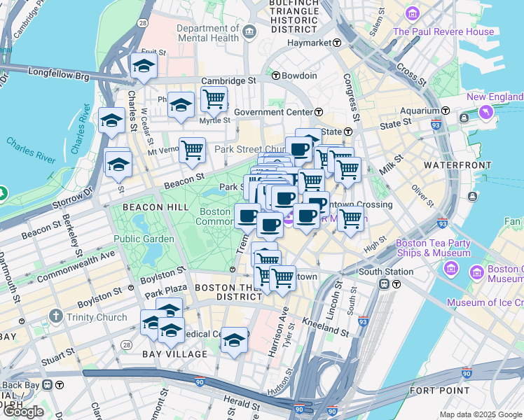Open Boston Tea Party Ships museum pin
524x420 pixels.
pos(451,268)
